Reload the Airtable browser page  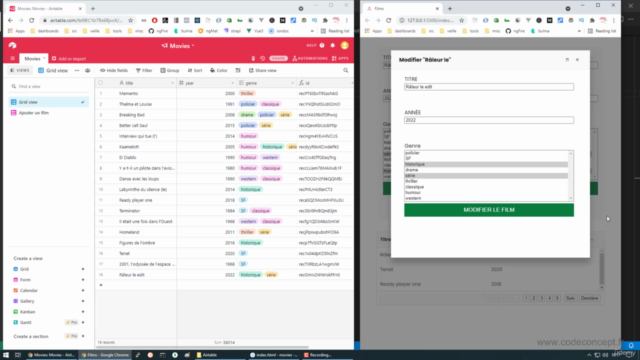tap(31, 20)
